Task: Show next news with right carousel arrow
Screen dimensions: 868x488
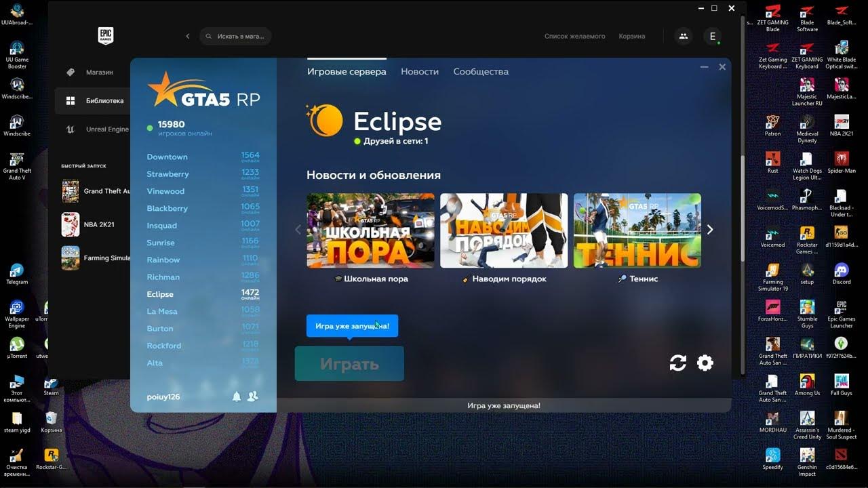Action: pyautogui.click(x=710, y=230)
